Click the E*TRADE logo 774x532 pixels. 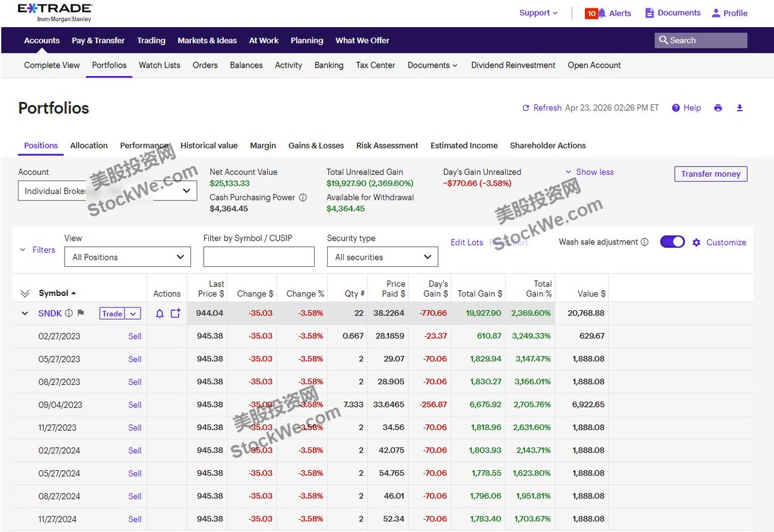(55, 12)
